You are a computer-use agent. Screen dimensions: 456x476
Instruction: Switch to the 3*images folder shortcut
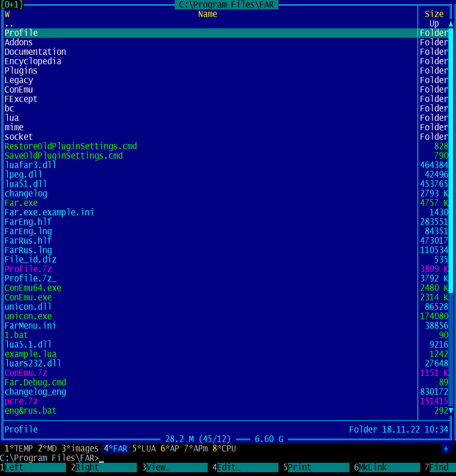point(80,449)
